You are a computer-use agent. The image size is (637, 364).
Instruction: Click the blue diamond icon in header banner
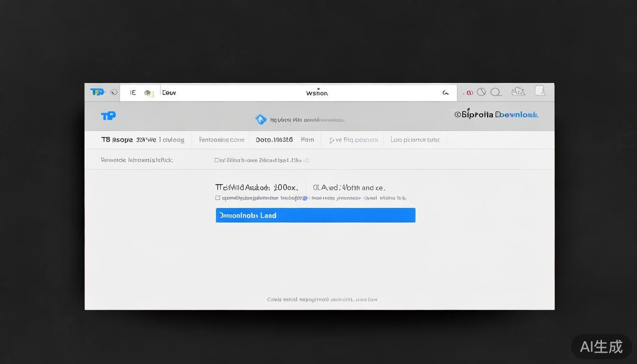pos(261,119)
